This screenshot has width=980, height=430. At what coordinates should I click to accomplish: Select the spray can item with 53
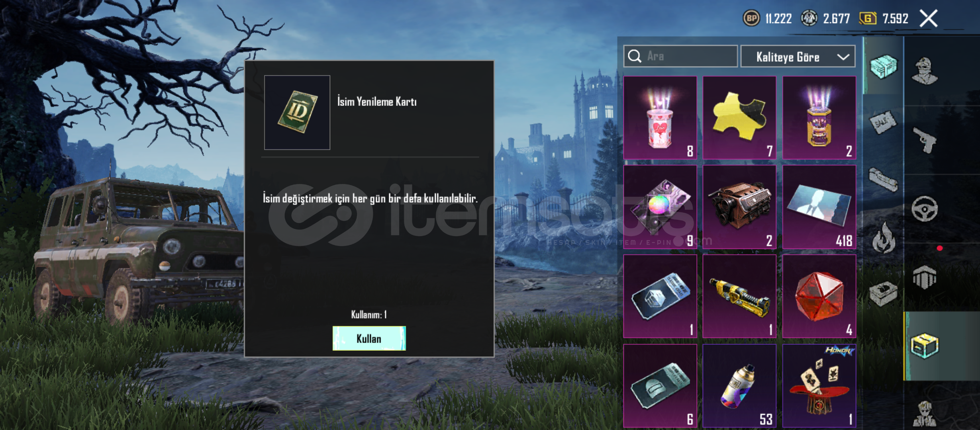(x=739, y=386)
